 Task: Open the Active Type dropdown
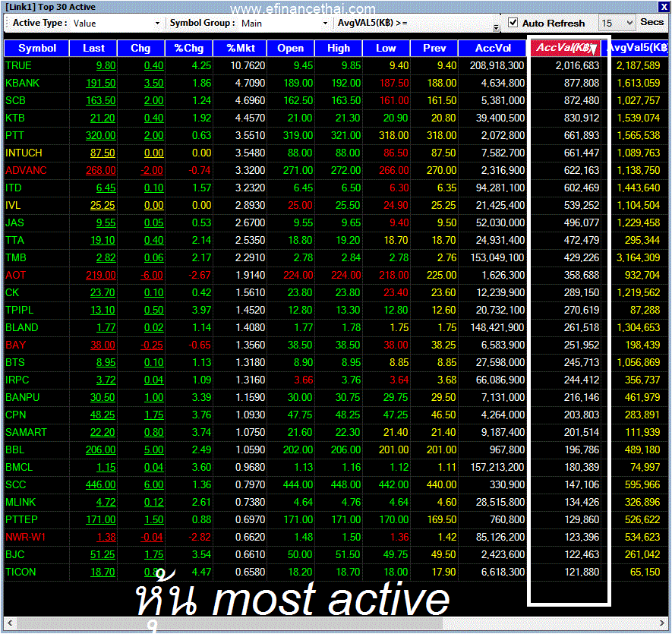point(157,23)
